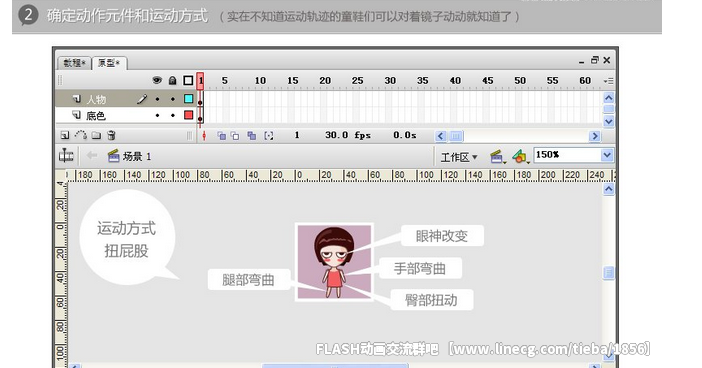702x368 pixels.
Task: Toggle visibility dot of 底色 layer
Action: click(157, 116)
